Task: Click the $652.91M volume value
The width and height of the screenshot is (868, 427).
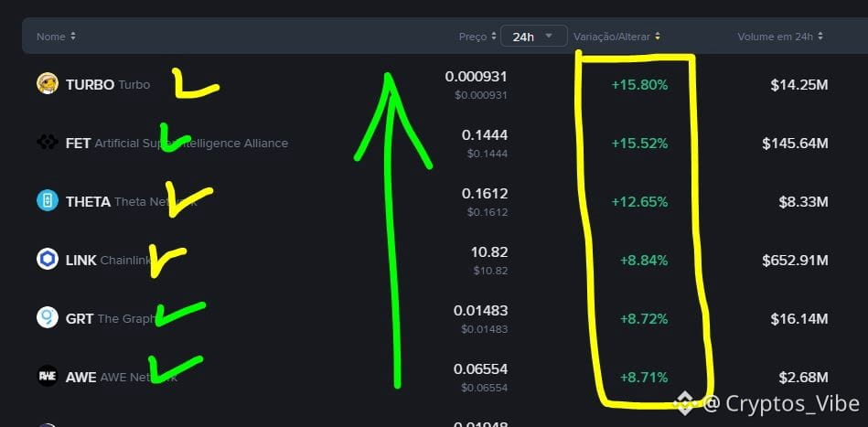Action: click(795, 261)
